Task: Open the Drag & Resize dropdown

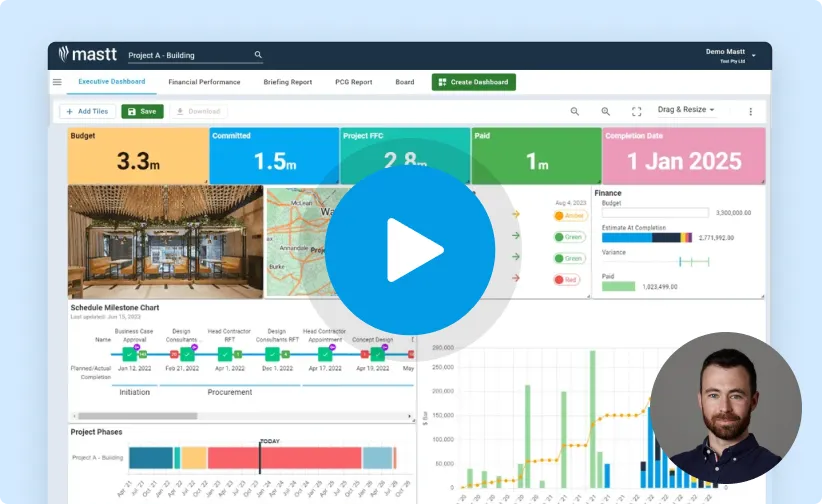Action: tap(686, 110)
